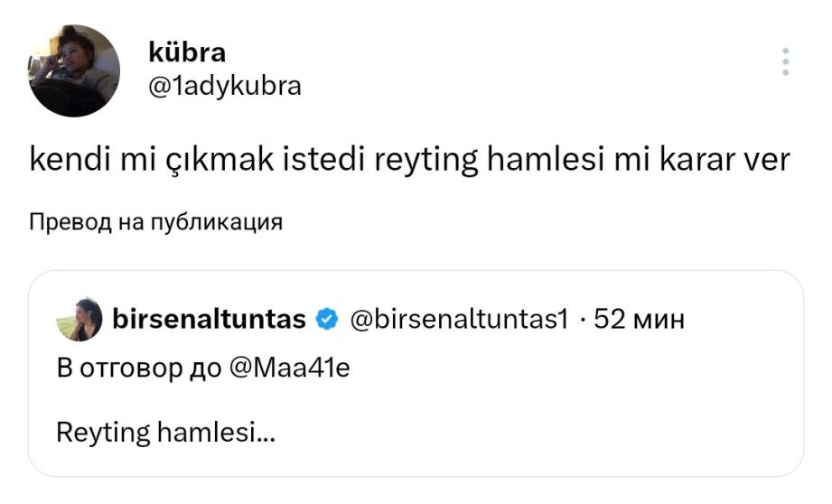The width and height of the screenshot is (832, 504).
Task: Click the word "hamlesi" in main tweet
Action: pos(549,161)
